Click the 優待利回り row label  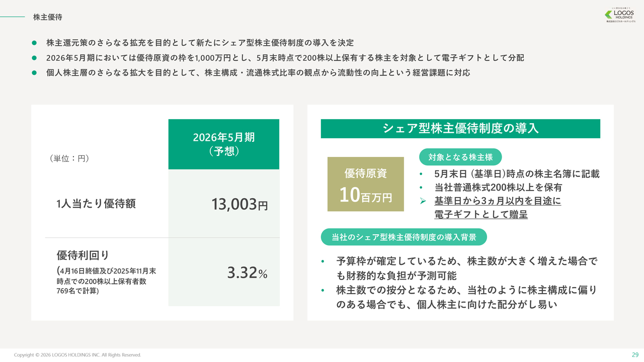(x=83, y=255)
